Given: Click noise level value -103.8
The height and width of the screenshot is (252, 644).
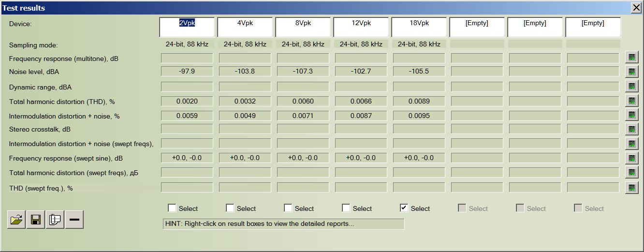Looking at the screenshot, I should pyautogui.click(x=245, y=71).
